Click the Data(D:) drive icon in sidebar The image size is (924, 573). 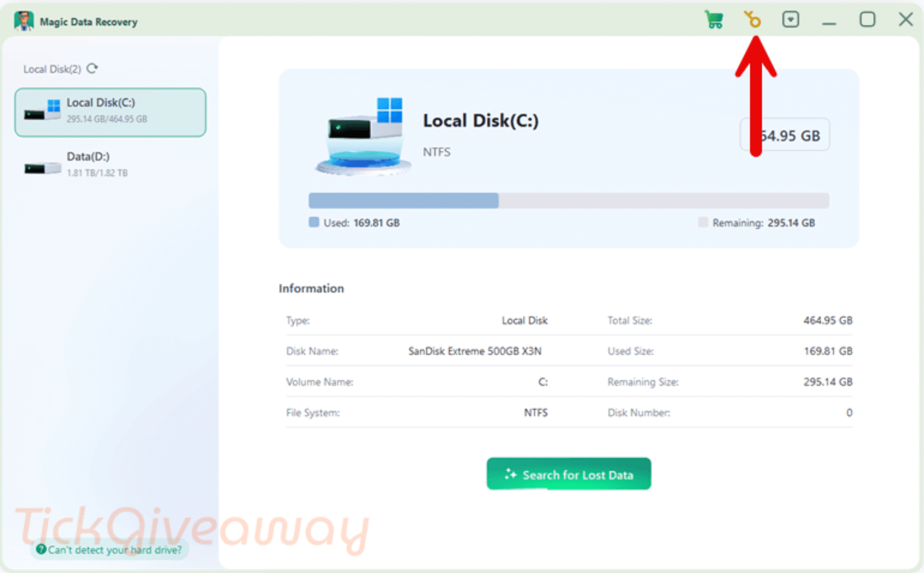click(42, 168)
